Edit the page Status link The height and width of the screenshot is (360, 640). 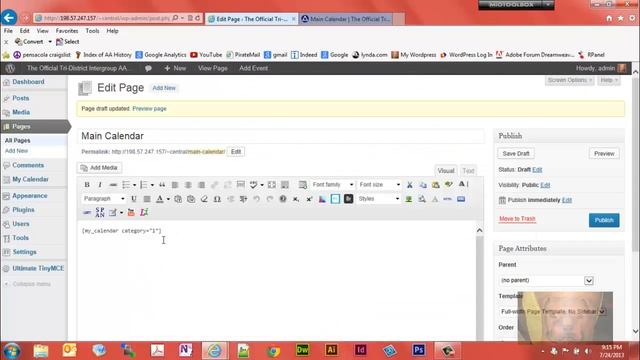[x=537, y=169]
